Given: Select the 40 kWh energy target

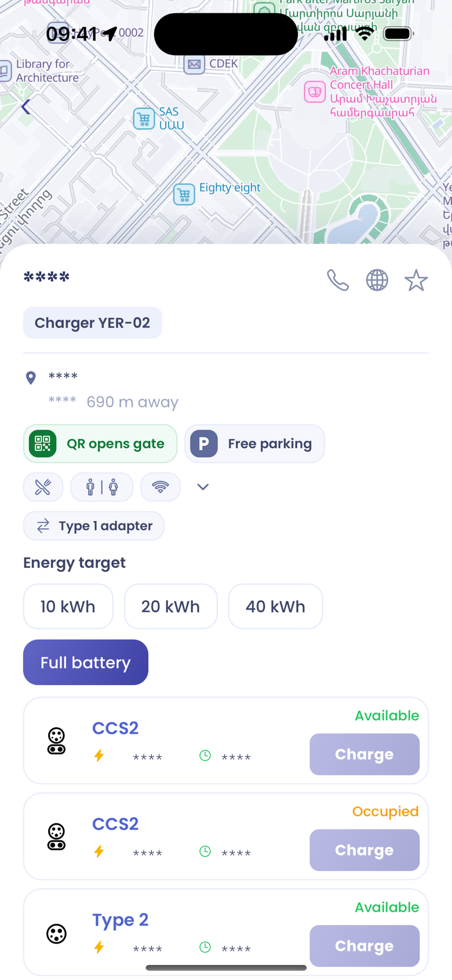Looking at the screenshot, I should (276, 606).
